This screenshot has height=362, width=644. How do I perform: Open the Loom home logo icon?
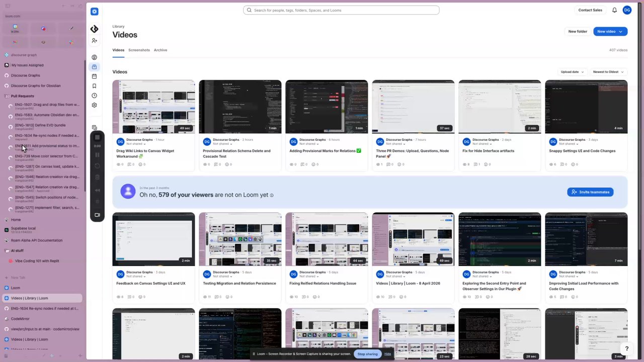[x=94, y=12]
